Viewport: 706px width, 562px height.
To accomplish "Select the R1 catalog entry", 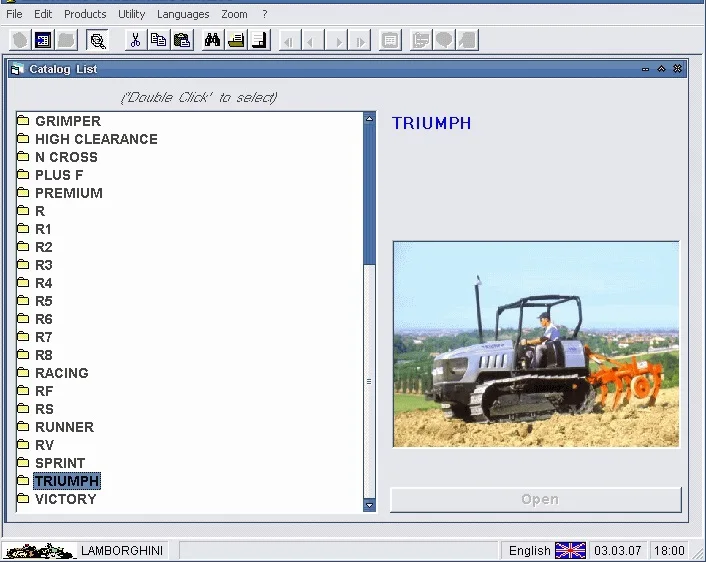I will pos(43,229).
